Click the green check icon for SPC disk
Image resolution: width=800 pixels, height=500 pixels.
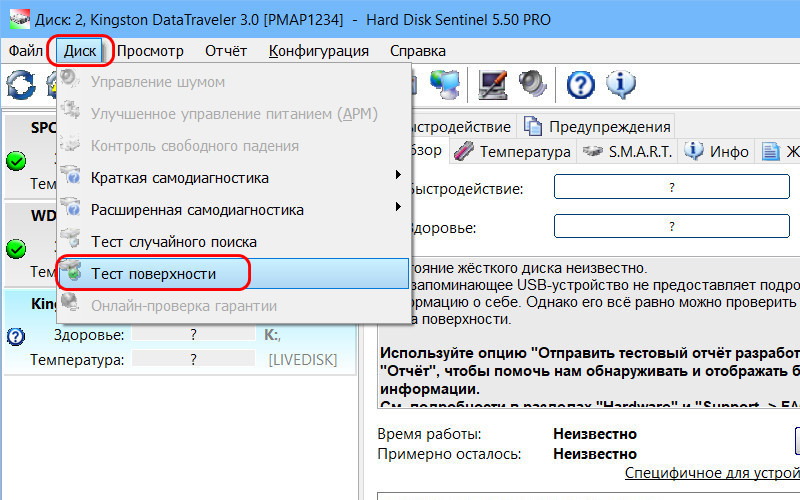pyautogui.click(x=16, y=161)
